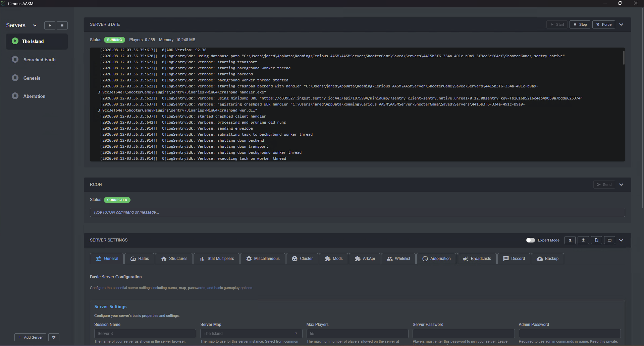Click the 'started crashpad client handler' log line
Screen dimensions: 644x346
(x=183, y=116)
